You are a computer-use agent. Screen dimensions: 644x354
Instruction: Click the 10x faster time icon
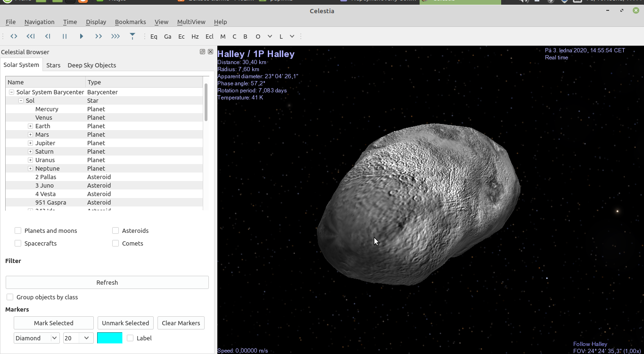click(x=116, y=36)
